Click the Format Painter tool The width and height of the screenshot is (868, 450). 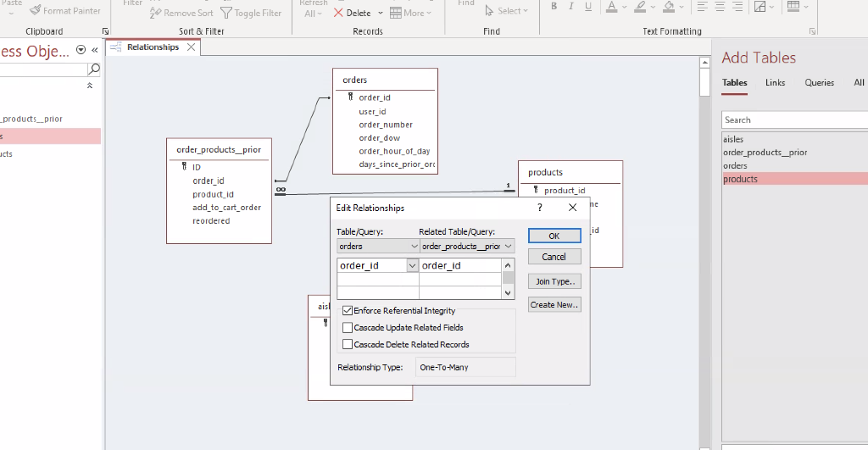click(x=65, y=10)
